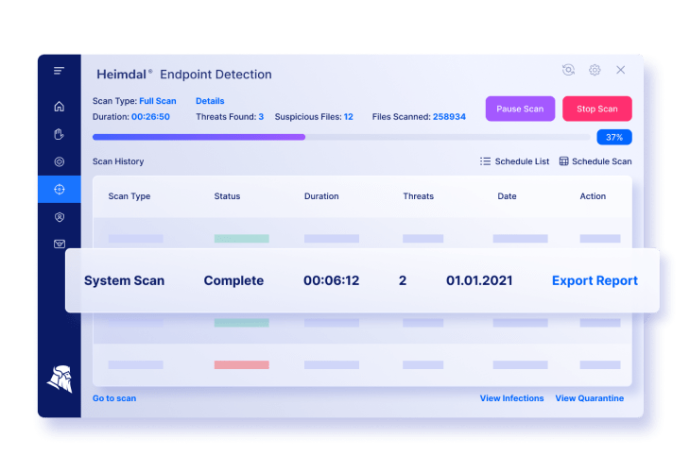Open the envelope email icon in sidebar
The height and width of the screenshot is (472, 690).
[59, 244]
